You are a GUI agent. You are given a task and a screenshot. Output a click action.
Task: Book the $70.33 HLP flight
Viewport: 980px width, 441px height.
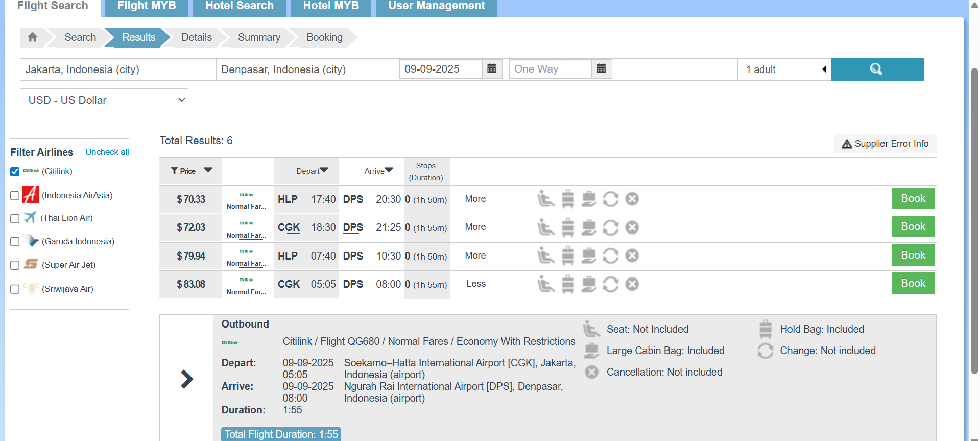(913, 198)
